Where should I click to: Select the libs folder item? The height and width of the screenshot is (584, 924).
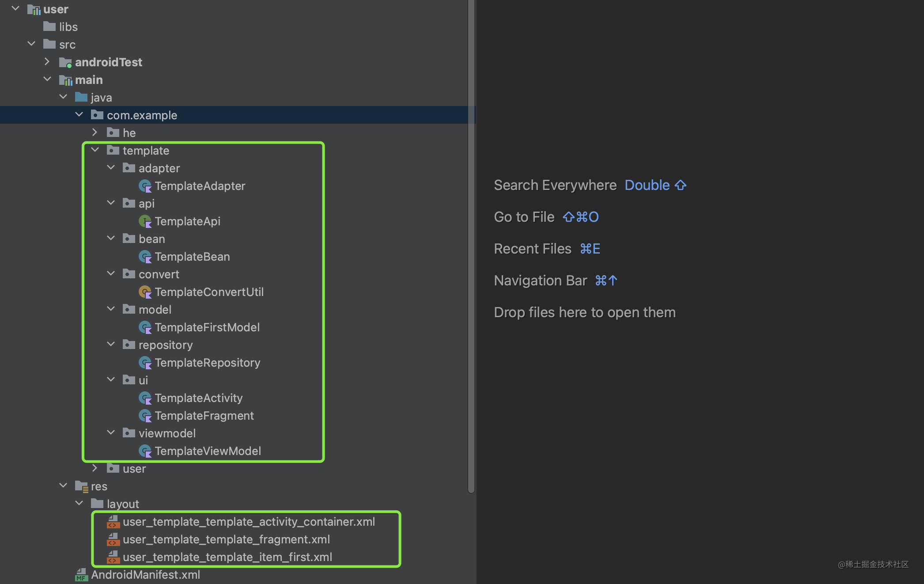point(68,27)
